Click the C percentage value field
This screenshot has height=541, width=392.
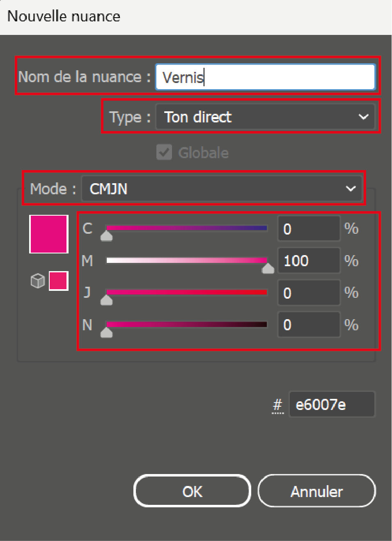pos(309,229)
